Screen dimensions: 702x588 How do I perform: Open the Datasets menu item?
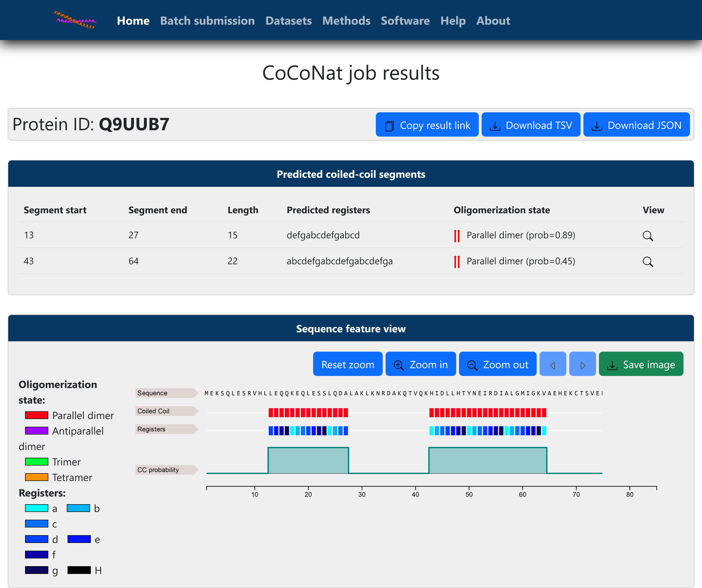click(x=289, y=21)
